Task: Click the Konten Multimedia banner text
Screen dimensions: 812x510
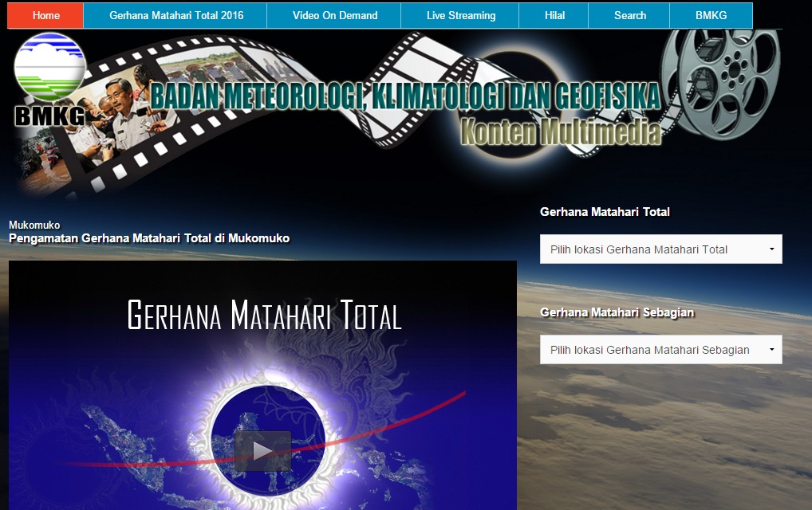Action: (x=561, y=131)
